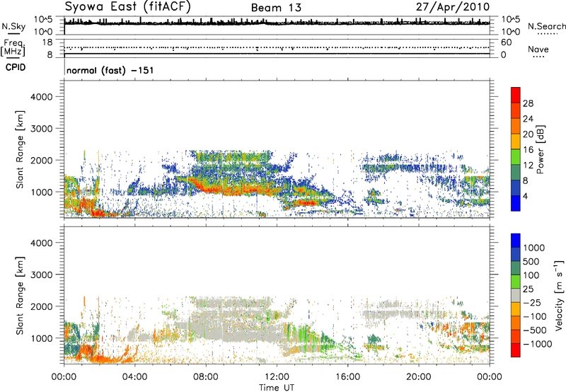Click the '1000' tick on velocity panel axis
The width and height of the screenshot is (566, 392).
pos(42,338)
